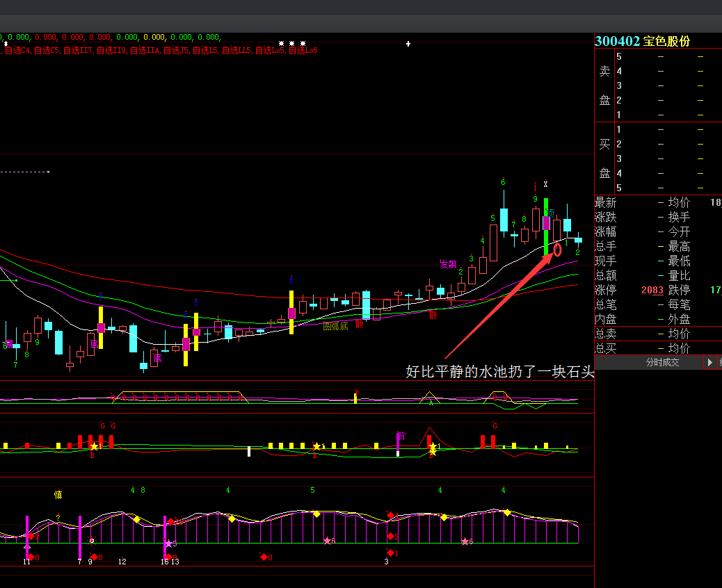This screenshot has width=722, height=588.
Task: Click the 买盘 buy orders label
Action: [x=604, y=158]
